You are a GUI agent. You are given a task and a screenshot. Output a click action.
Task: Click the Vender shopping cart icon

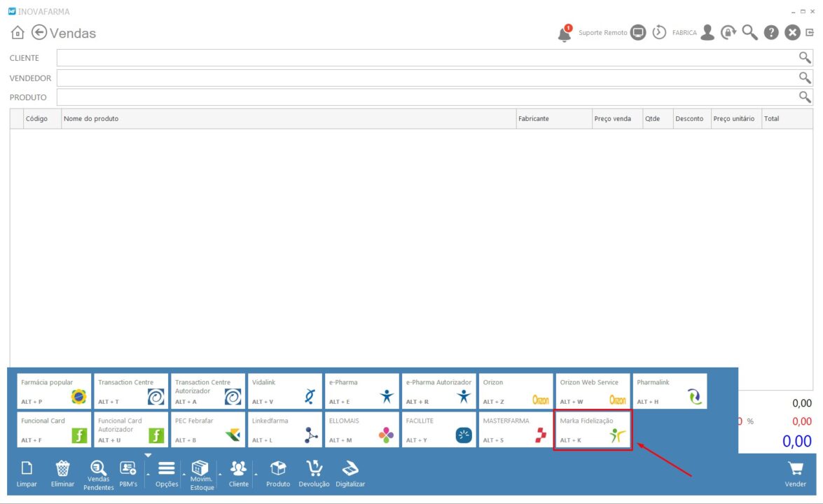tap(795, 468)
